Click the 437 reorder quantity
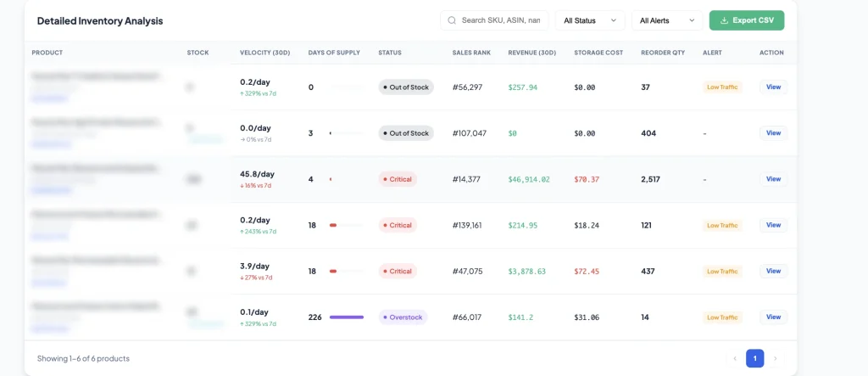Screen dimensions: 868x376 point(648,272)
